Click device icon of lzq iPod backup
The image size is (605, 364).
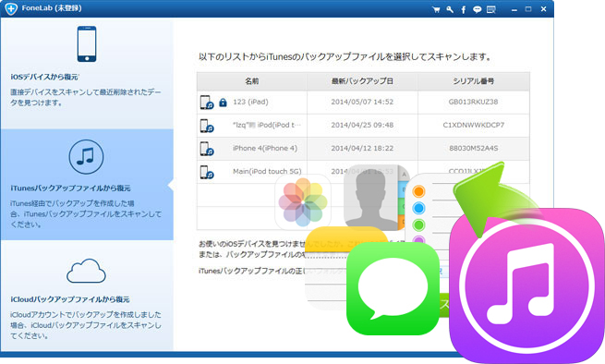pos(206,126)
